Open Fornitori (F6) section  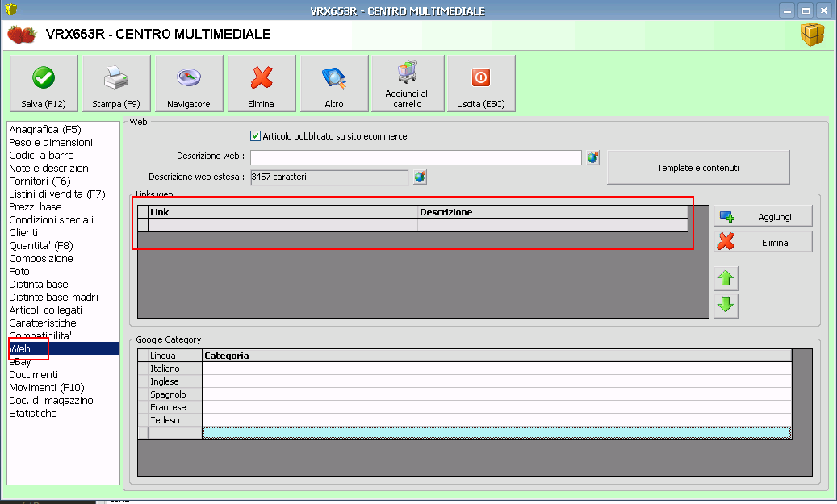[x=40, y=181]
